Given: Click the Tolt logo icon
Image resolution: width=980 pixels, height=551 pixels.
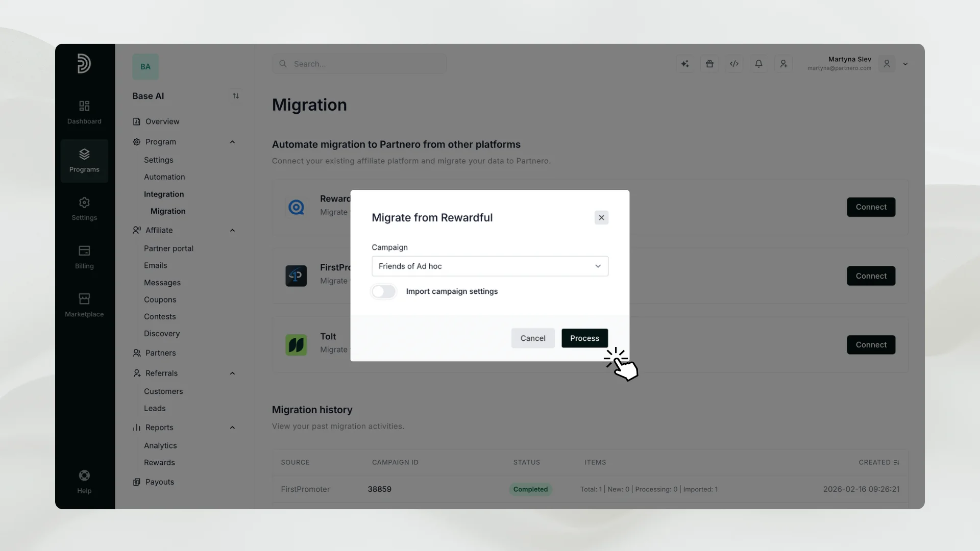Looking at the screenshot, I should point(296,345).
